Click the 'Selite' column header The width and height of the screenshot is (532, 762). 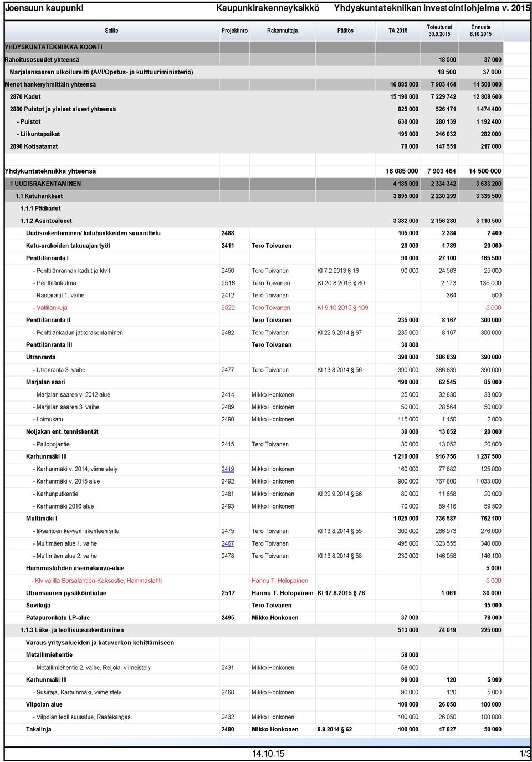pos(111,31)
